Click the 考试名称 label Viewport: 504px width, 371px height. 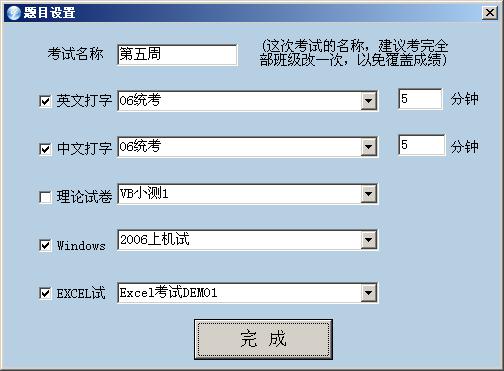[75, 54]
